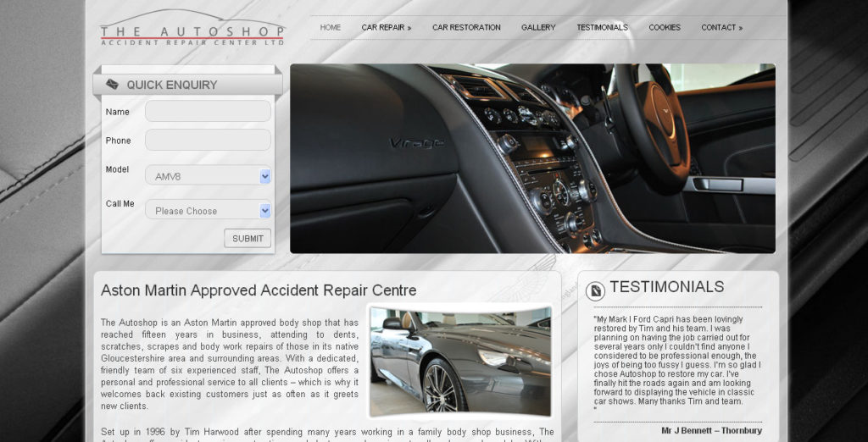
Task: Click the Testimonials heading
Action: (x=667, y=286)
